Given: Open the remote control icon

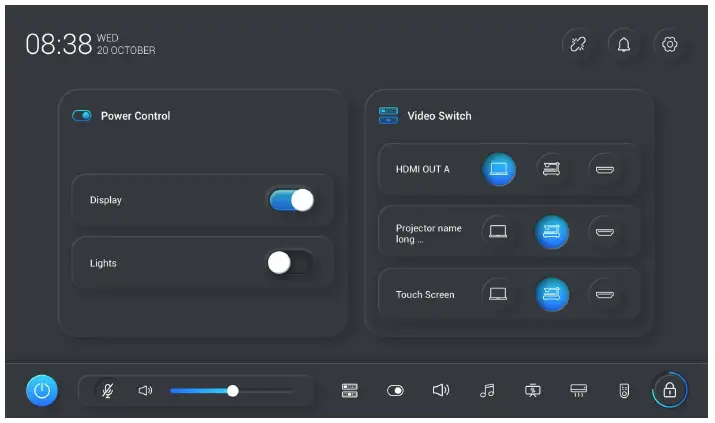Looking at the screenshot, I should tap(624, 391).
